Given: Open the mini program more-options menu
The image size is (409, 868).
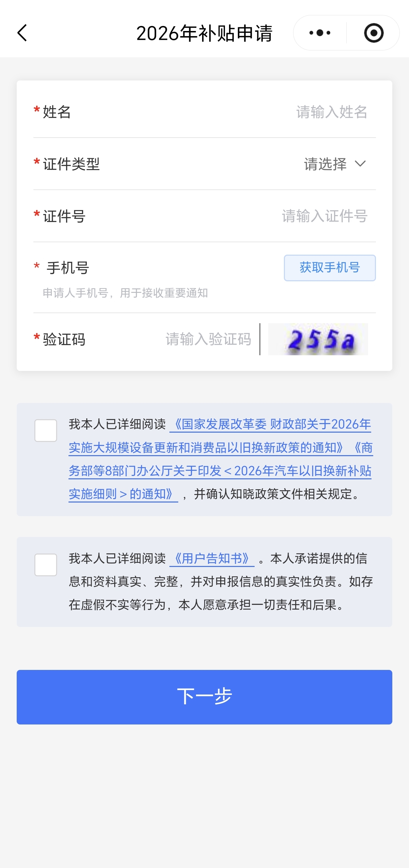Looking at the screenshot, I should click(x=320, y=33).
